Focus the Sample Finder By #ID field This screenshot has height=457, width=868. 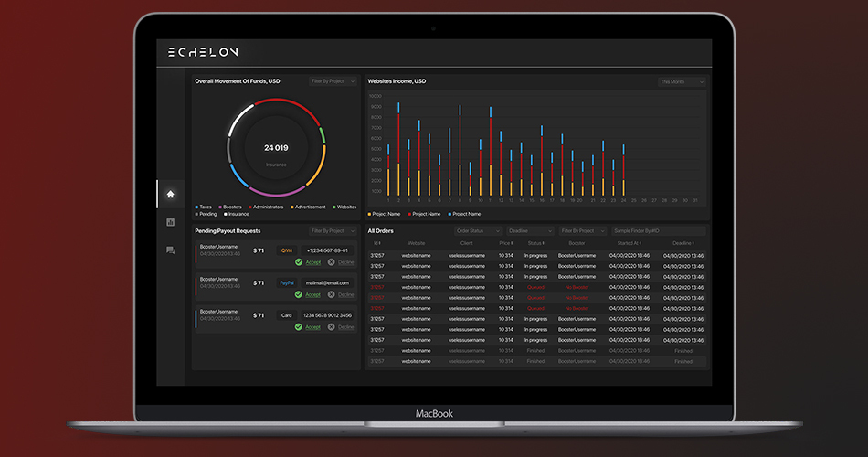point(659,231)
